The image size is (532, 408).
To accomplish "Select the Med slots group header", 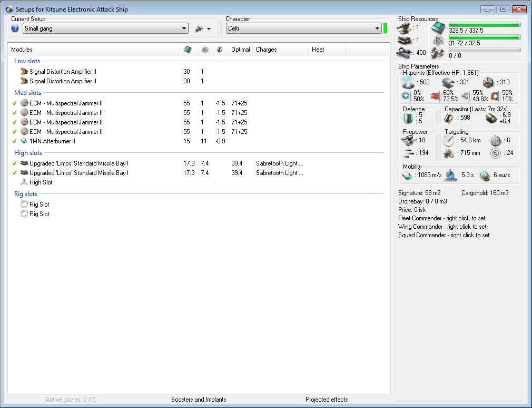I will 27,93.
